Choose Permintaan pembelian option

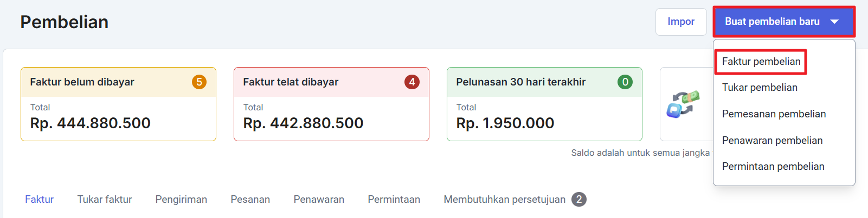click(x=773, y=167)
